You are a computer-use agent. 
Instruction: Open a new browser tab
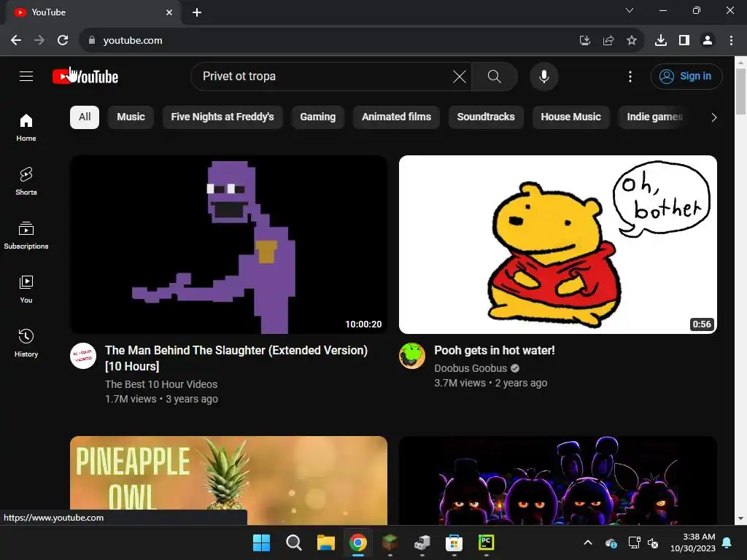coord(197,12)
